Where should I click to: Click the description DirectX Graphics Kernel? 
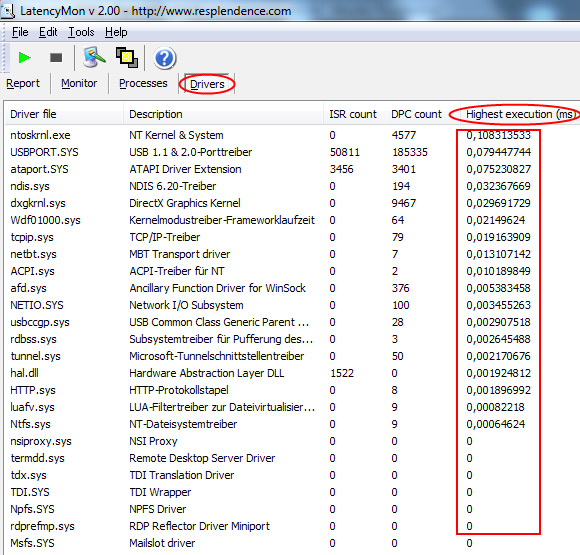point(185,203)
